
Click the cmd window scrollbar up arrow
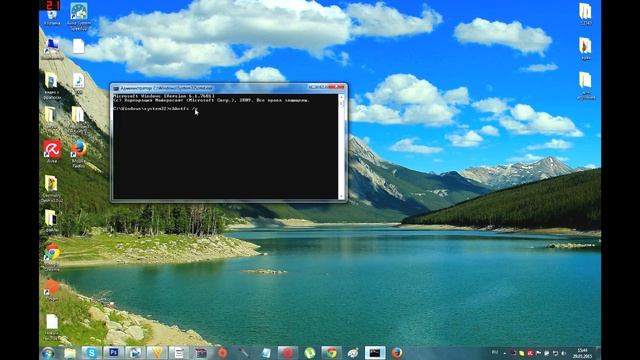[x=341, y=97]
